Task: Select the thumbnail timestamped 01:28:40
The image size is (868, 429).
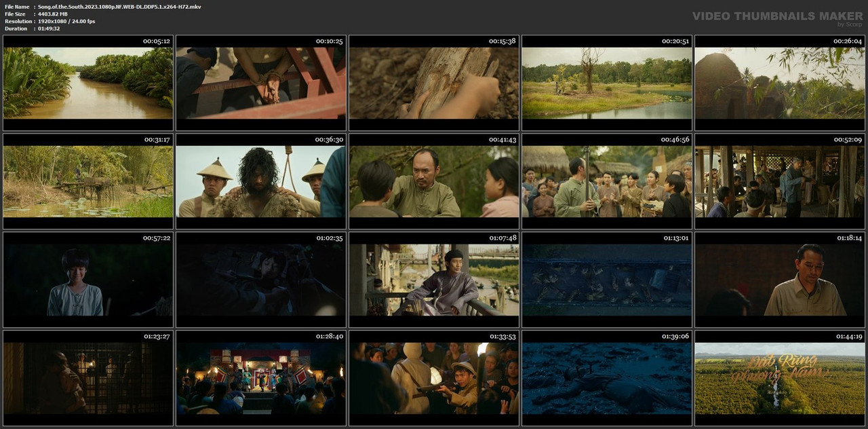Action: click(261, 378)
